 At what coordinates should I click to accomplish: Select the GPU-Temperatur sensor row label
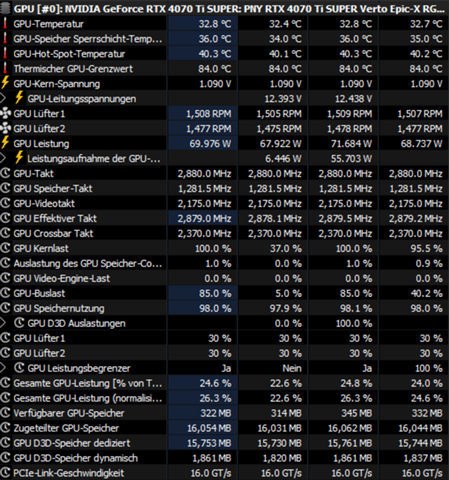(x=48, y=24)
